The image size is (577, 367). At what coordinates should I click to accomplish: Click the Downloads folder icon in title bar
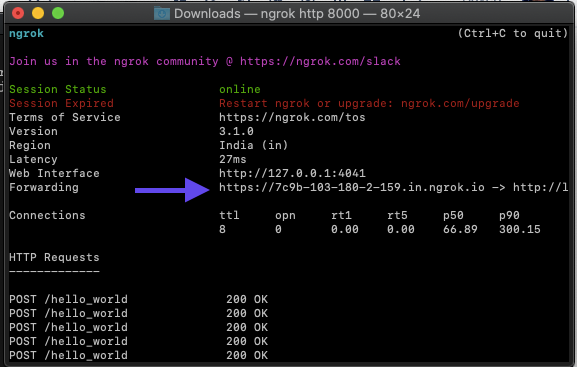click(x=162, y=14)
